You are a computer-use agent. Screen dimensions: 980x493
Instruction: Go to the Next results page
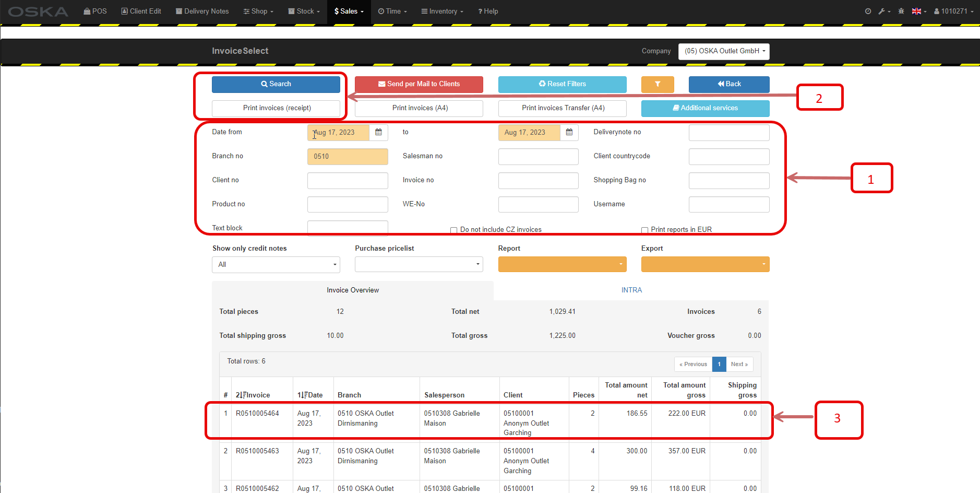pos(739,365)
